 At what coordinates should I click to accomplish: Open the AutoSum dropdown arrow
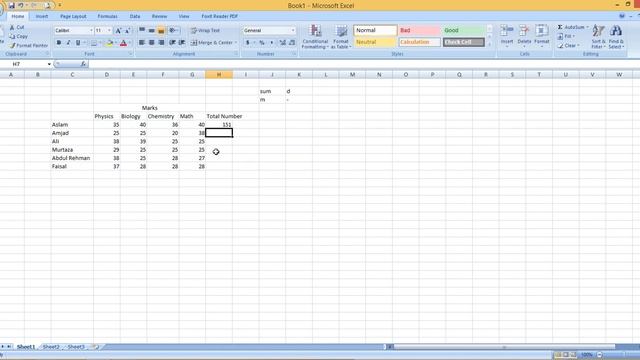coord(587,27)
